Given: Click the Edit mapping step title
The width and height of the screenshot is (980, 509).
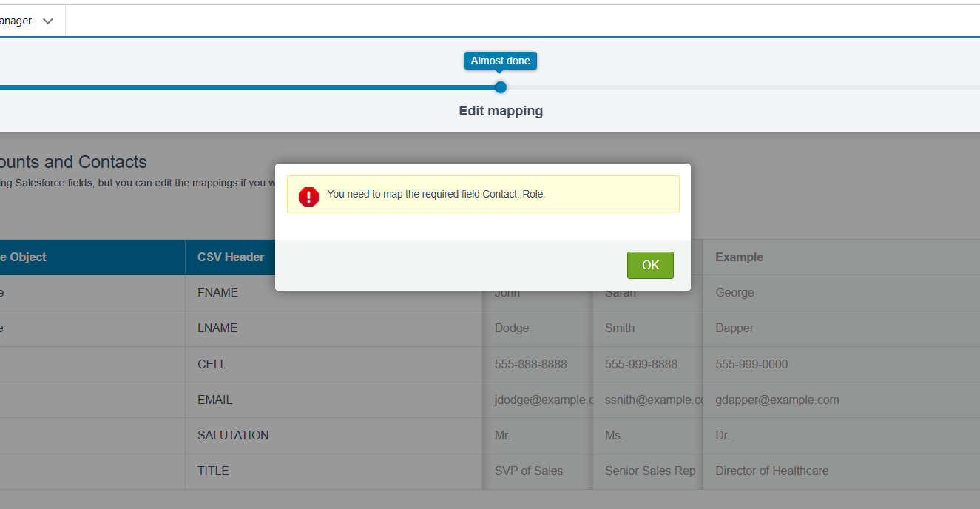Looking at the screenshot, I should tap(501, 111).
